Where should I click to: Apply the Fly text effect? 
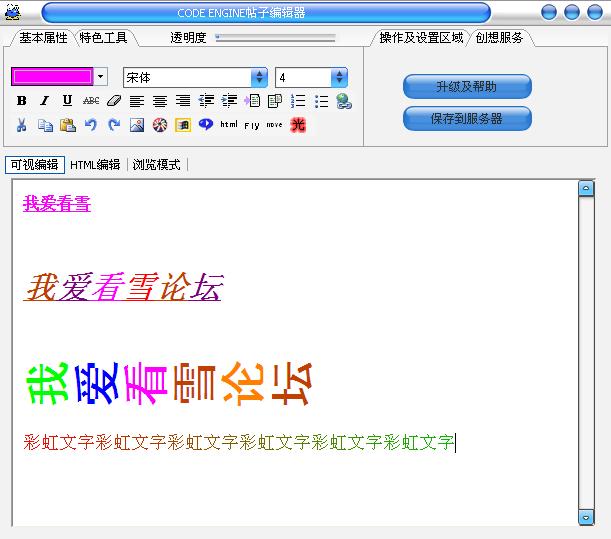[x=252, y=125]
